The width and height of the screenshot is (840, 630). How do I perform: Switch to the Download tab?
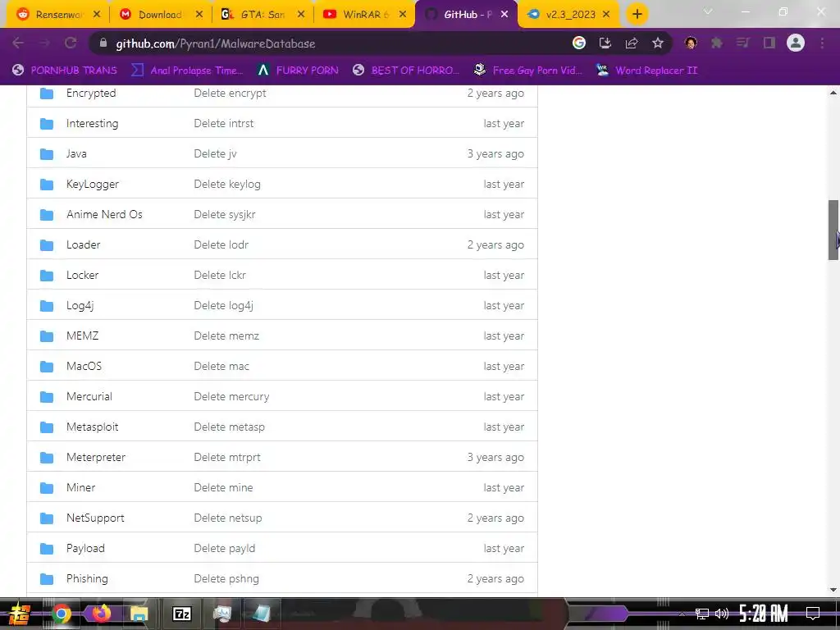(x=160, y=15)
